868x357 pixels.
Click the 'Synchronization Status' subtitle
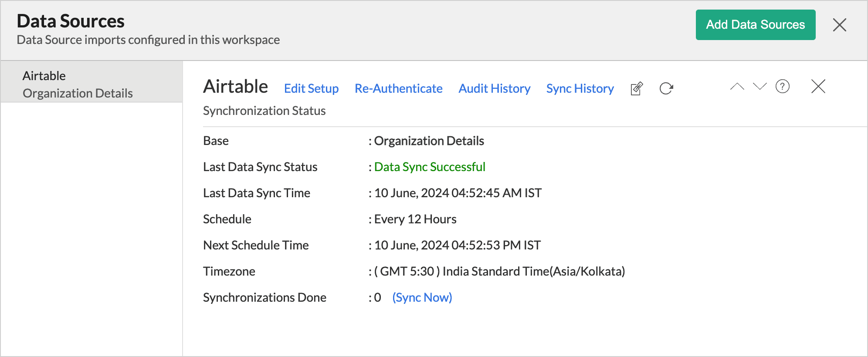click(x=264, y=111)
